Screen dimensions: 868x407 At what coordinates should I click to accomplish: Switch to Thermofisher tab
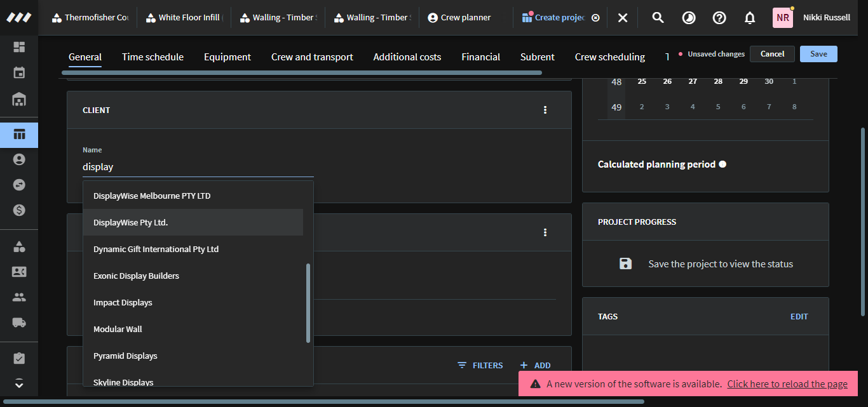[90, 18]
